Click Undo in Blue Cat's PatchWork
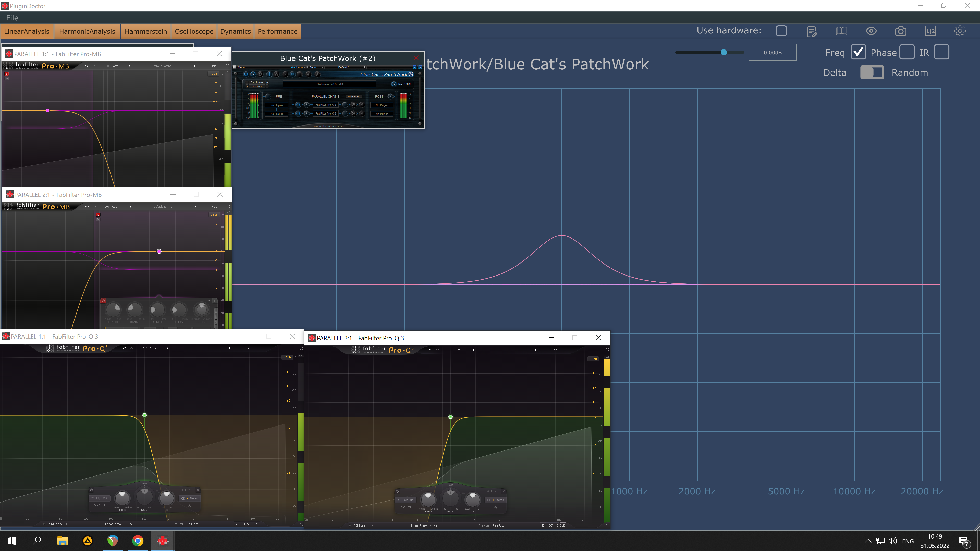The height and width of the screenshot is (551, 980). tap(297, 67)
